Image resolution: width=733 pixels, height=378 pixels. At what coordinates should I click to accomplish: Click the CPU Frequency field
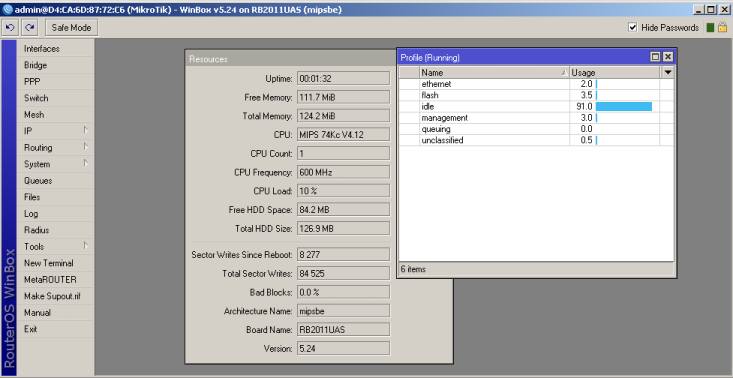pyautogui.click(x=343, y=172)
